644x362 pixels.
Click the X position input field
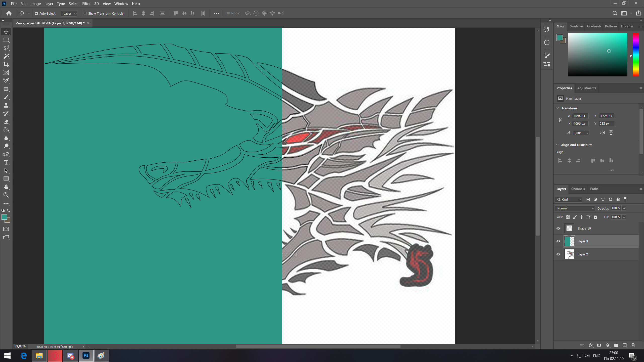point(606,116)
